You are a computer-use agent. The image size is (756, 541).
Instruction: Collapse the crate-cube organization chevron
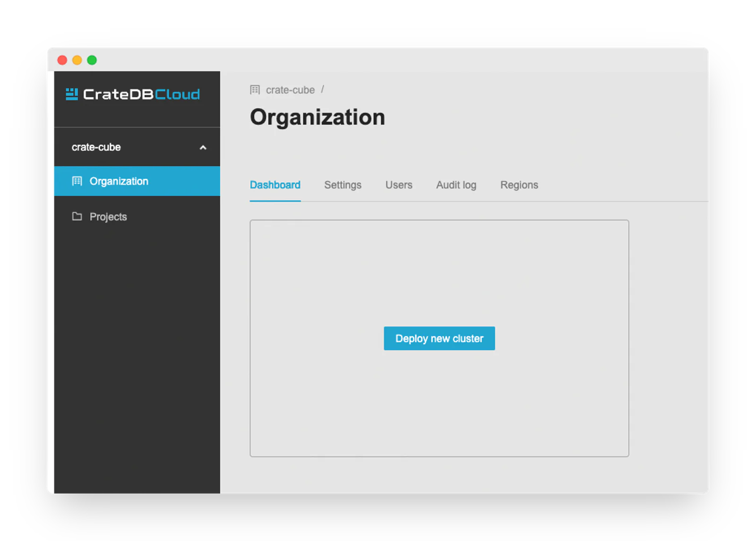coord(203,148)
